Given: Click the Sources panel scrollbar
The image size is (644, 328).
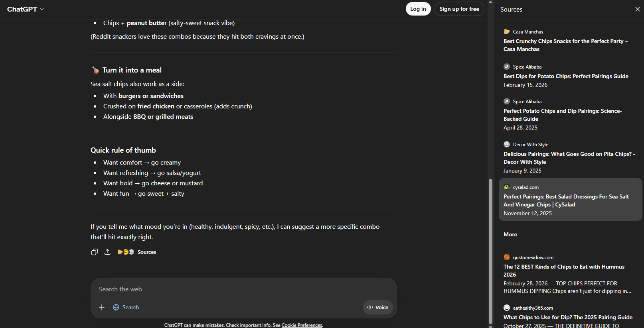Looking at the screenshot, I should coord(491,251).
